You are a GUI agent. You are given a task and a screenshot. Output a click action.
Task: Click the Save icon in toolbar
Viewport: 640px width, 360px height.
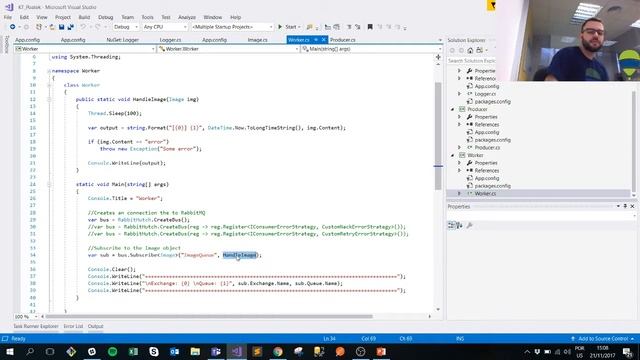tap(61, 27)
